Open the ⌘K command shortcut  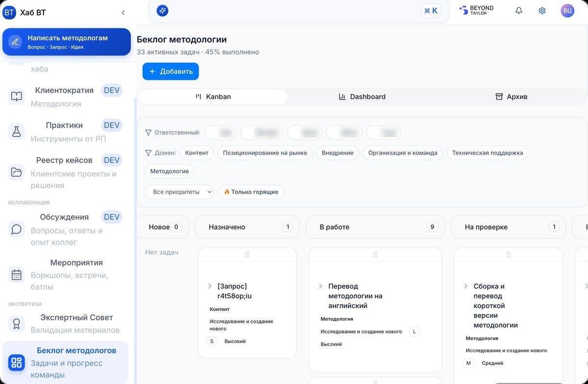(431, 11)
